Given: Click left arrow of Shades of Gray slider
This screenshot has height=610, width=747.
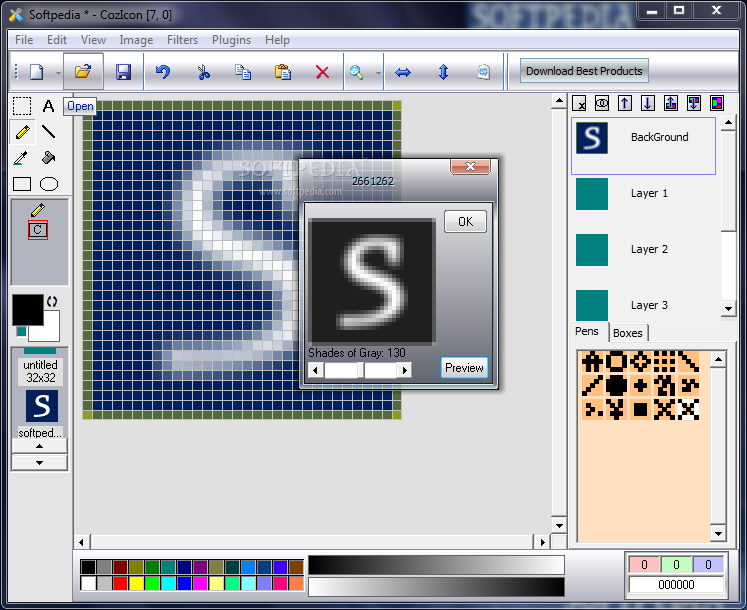Looking at the screenshot, I should pyautogui.click(x=315, y=370).
